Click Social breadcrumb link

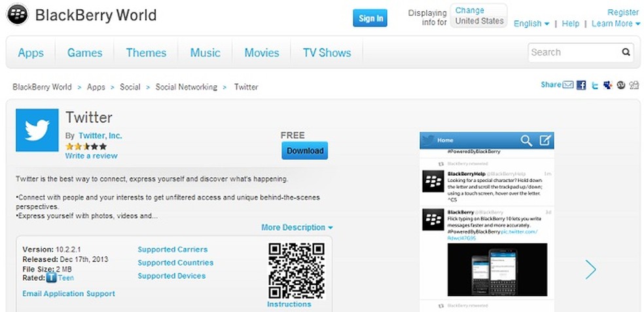pos(130,87)
